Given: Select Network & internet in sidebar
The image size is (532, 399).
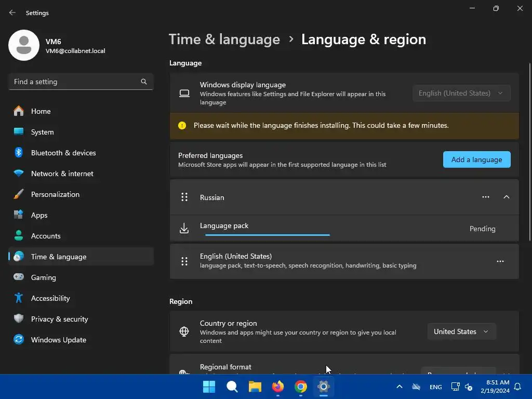Looking at the screenshot, I should (81, 174).
